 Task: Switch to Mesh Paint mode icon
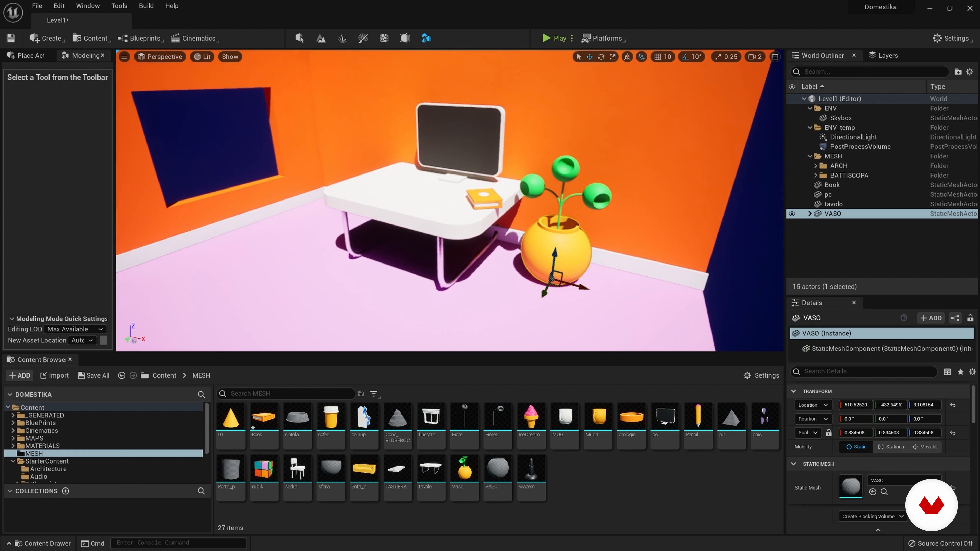tap(363, 38)
